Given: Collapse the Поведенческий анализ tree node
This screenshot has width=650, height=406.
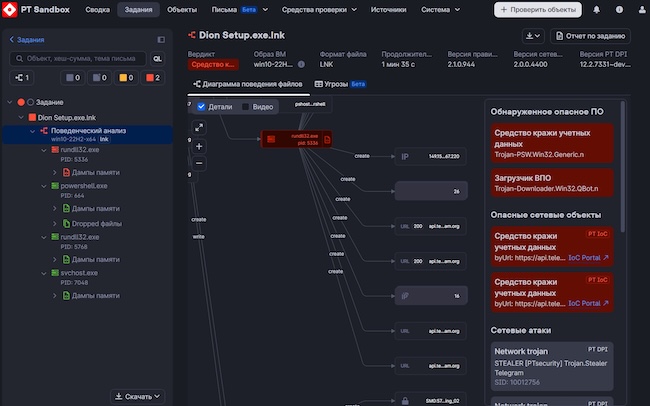Looking at the screenshot, I should coord(32,131).
